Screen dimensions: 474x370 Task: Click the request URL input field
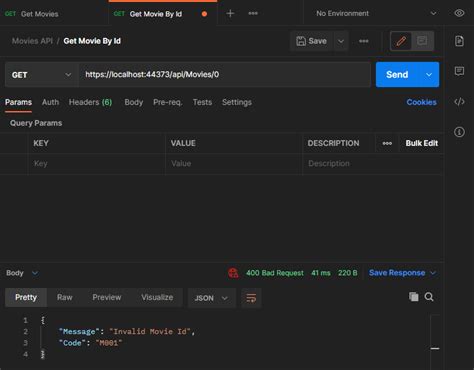point(224,75)
